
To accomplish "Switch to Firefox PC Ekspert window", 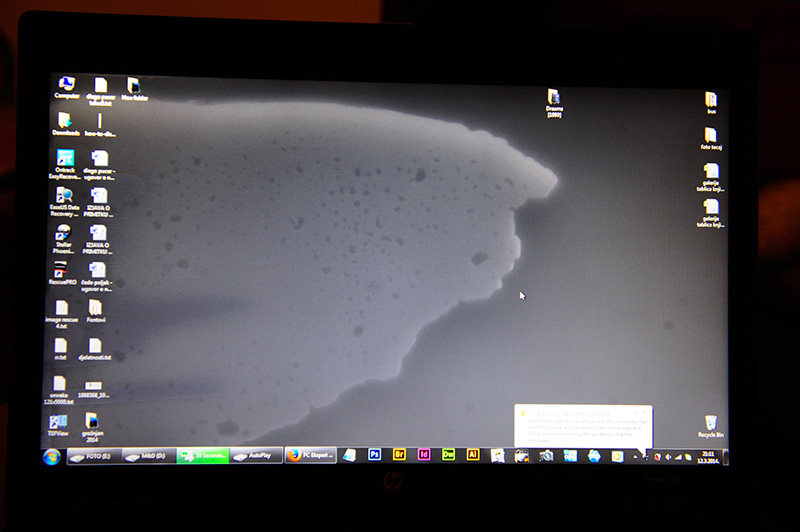I will point(311,455).
